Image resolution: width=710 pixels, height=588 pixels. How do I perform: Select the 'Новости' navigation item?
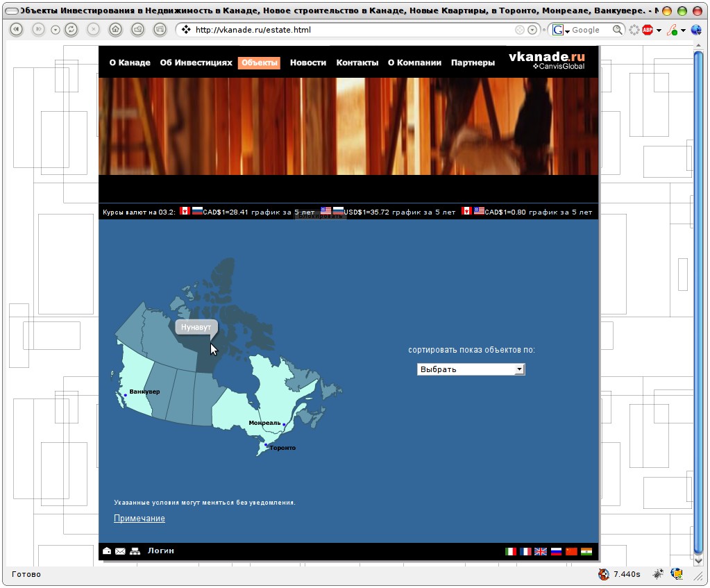pyautogui.click(x=307, y=62)
